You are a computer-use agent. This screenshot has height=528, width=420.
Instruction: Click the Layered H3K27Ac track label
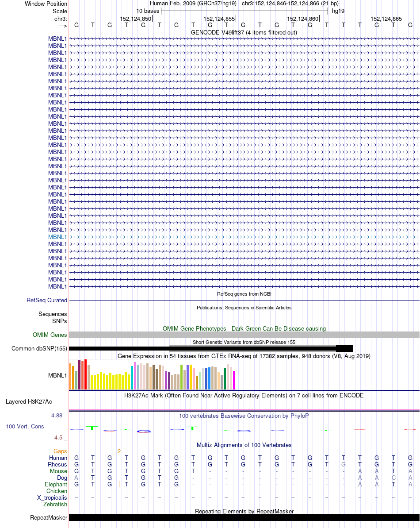click(29, 401)
